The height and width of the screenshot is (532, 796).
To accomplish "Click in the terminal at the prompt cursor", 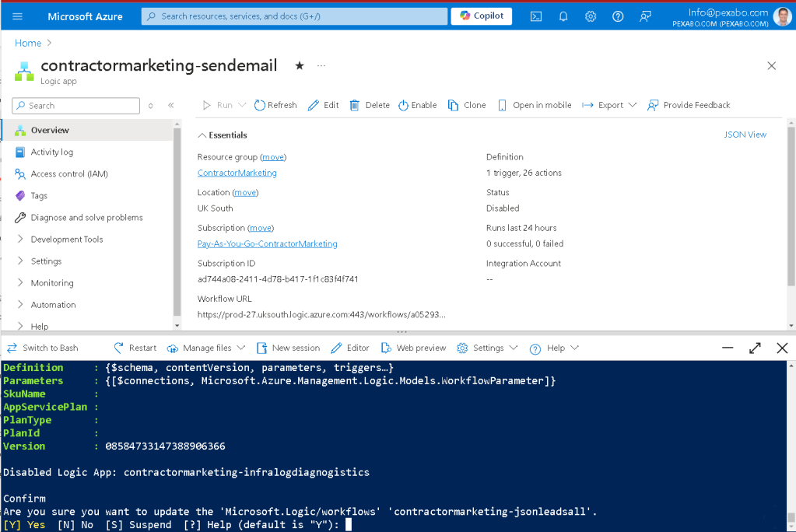I will click(x=349, y=524).
